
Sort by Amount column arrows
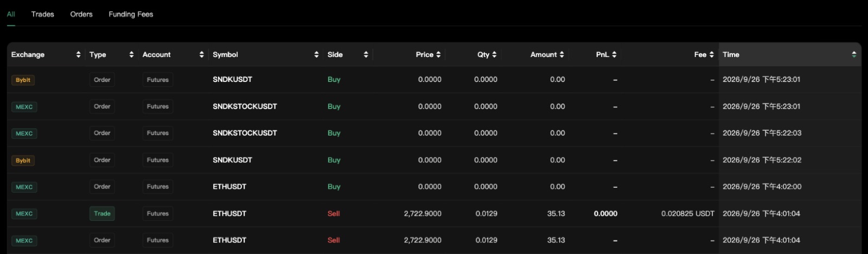(561, 54)
